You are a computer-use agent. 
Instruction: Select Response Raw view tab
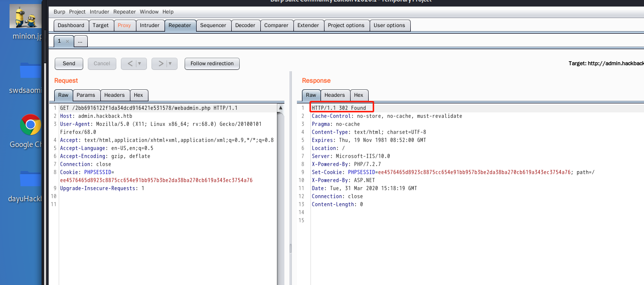click(x=311, y=95)
